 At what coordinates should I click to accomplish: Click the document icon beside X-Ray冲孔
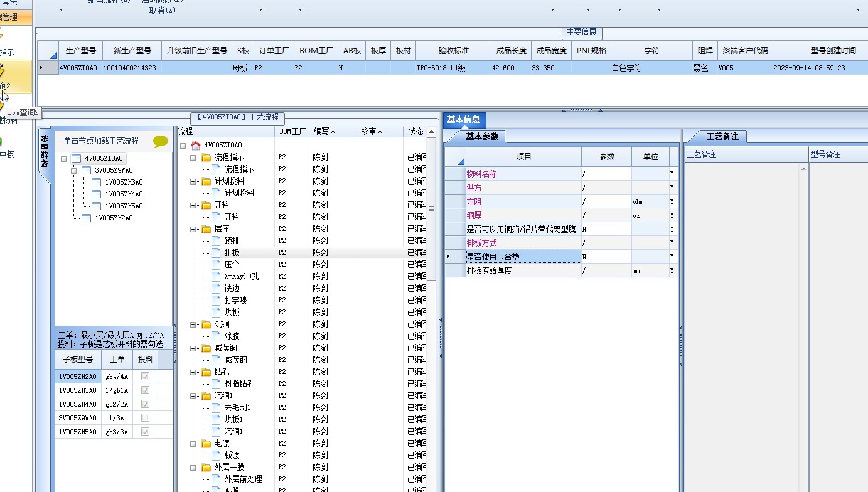point(216,276)
